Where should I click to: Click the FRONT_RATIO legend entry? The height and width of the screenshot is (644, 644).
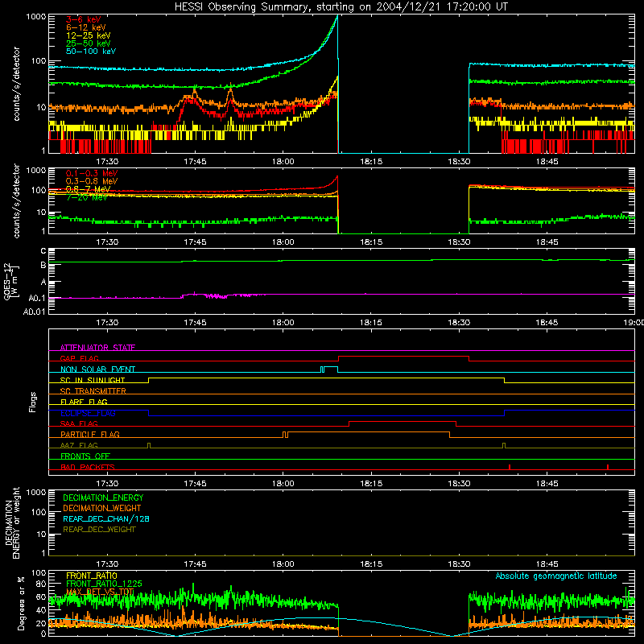pos(92,576)
